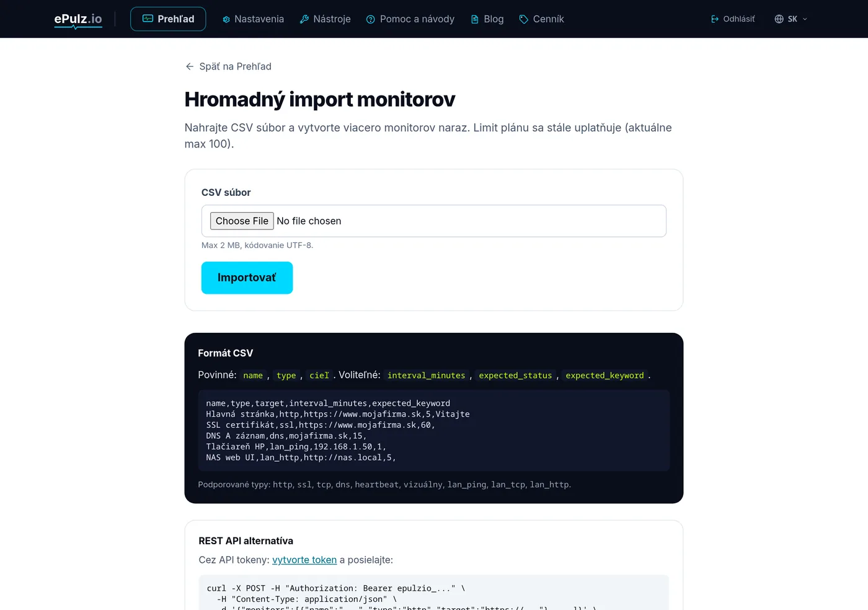Viewport: 868px width, 610px height.
Task: Click the back arrow icon
Action: 190,66
